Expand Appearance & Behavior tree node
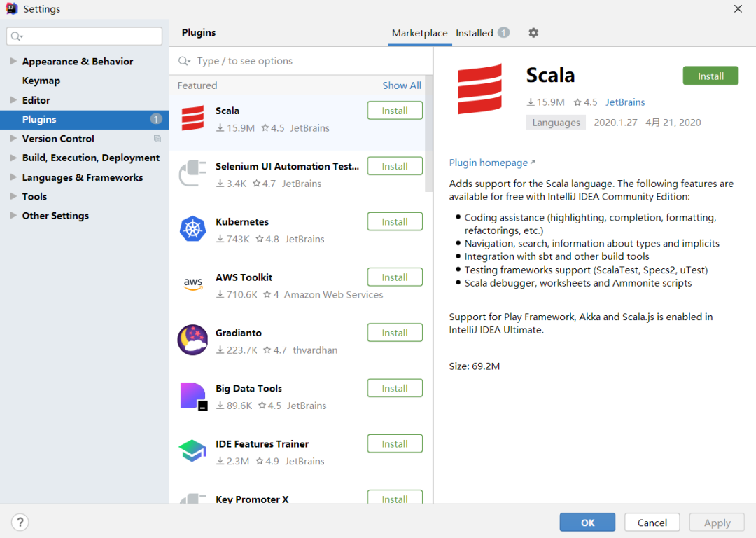Image resolution: width=756 pixels, height=538 pixels. click(x=13, y=61)
